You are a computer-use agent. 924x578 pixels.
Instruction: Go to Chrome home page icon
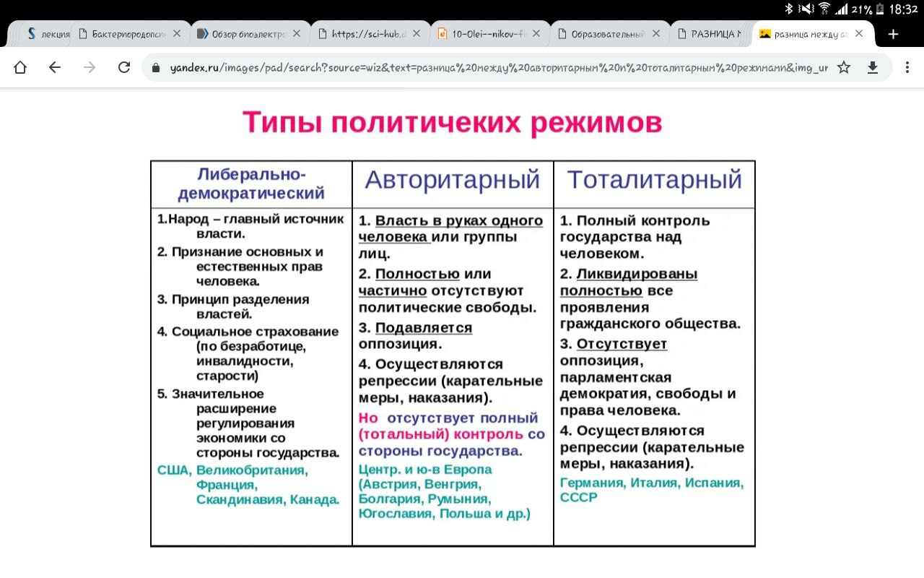pos(20,67)
